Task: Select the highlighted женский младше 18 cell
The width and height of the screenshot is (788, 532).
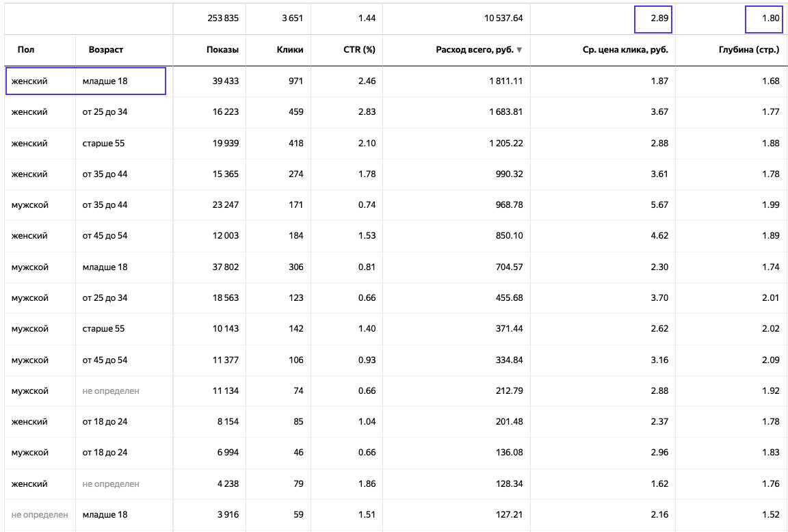Action: (x=86, y=81)
